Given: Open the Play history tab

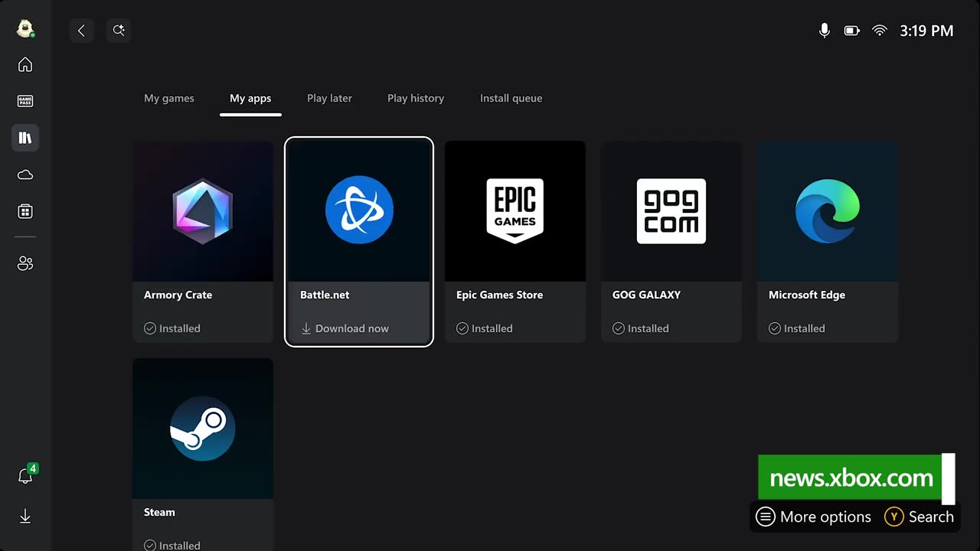Looking at the screenshot, I should click(x=416, y=98).
